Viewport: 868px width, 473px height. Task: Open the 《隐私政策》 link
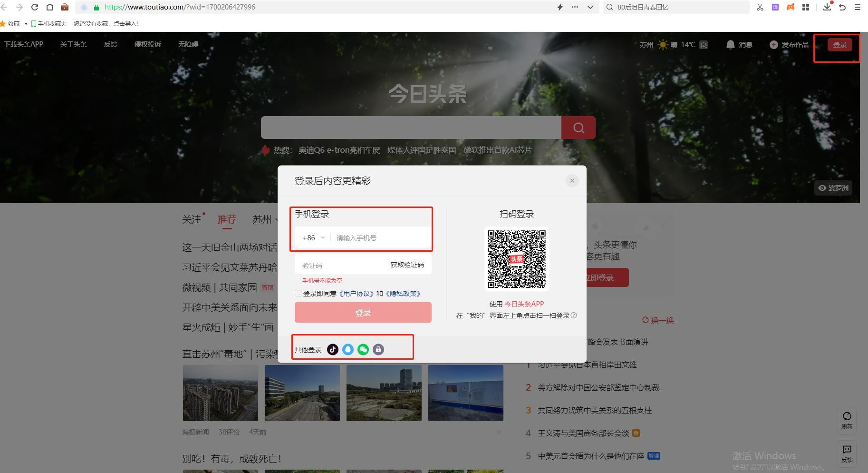click(x=403, y=294)
